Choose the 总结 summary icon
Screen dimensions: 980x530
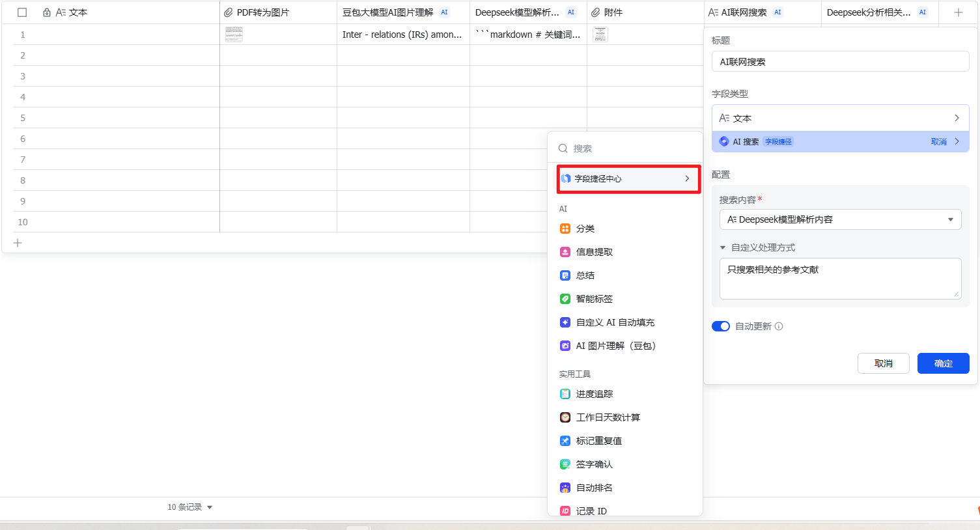(565, 275)
